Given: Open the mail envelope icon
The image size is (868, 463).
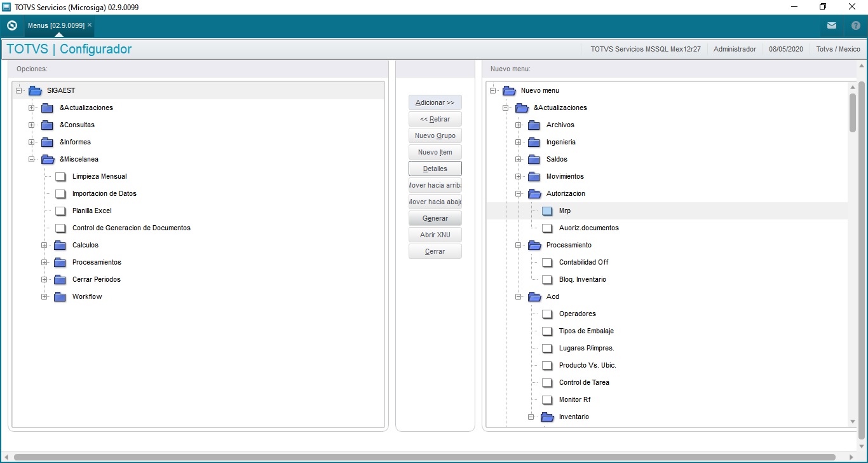Looking at the screenshot, I should 832,26.
